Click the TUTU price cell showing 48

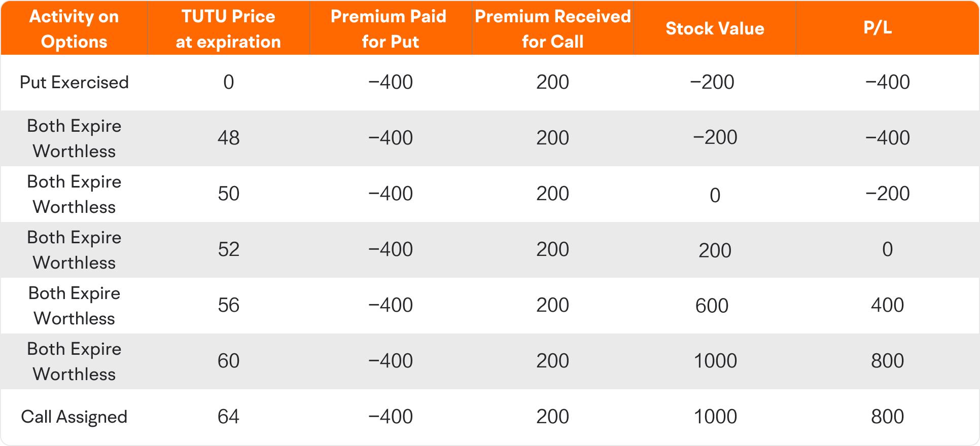(228, 138)
